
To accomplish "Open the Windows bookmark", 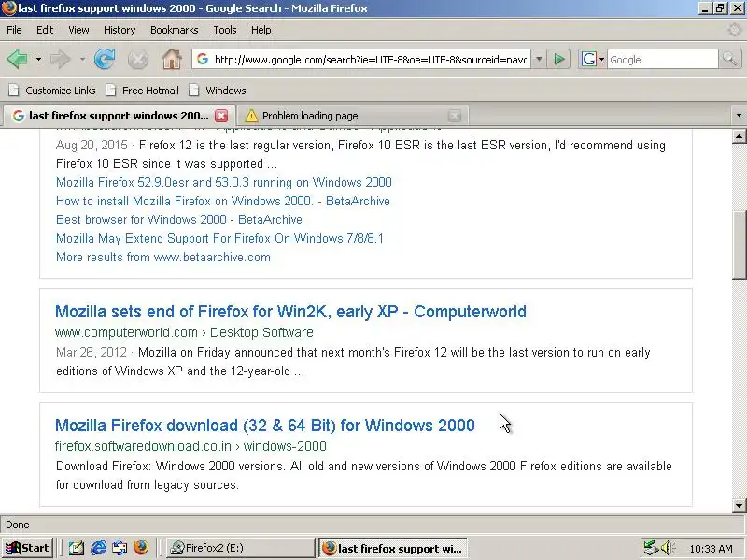I will point(218,91).
